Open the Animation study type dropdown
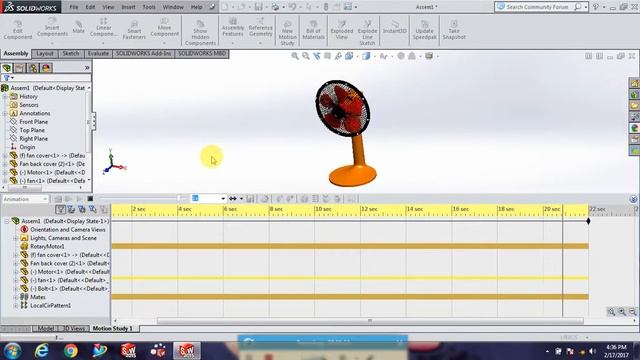Image resolution: width=640 pixels, height=360 pixels. point(25,199)
